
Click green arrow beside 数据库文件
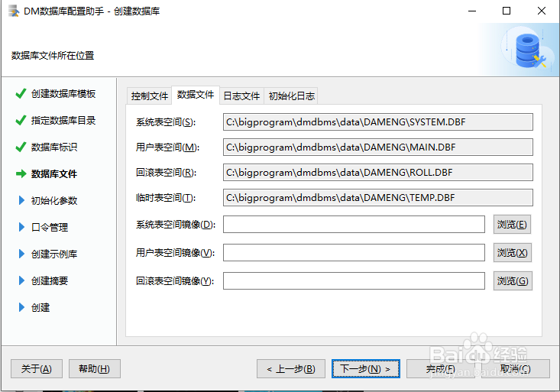21,173
